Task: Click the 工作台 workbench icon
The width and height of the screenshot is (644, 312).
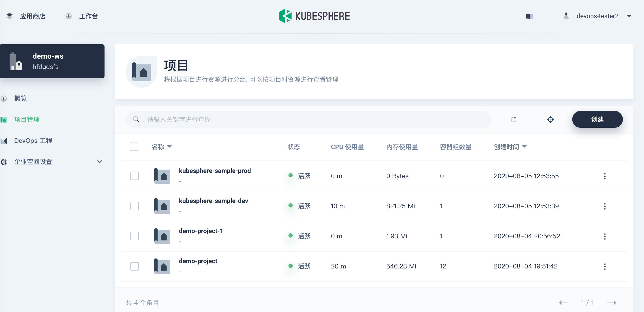Action: coord(68,16)
